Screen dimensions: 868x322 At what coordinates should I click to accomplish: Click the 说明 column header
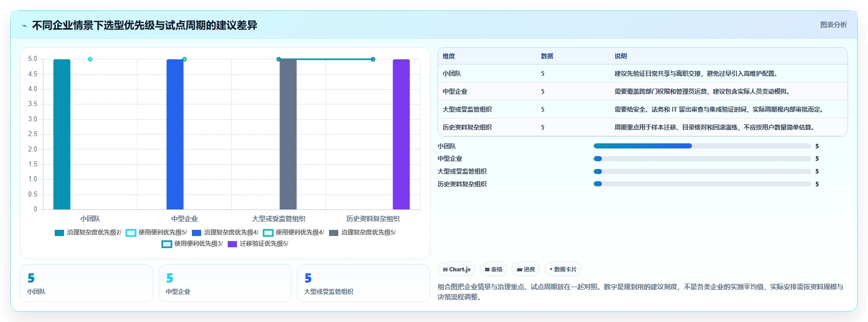621,56
